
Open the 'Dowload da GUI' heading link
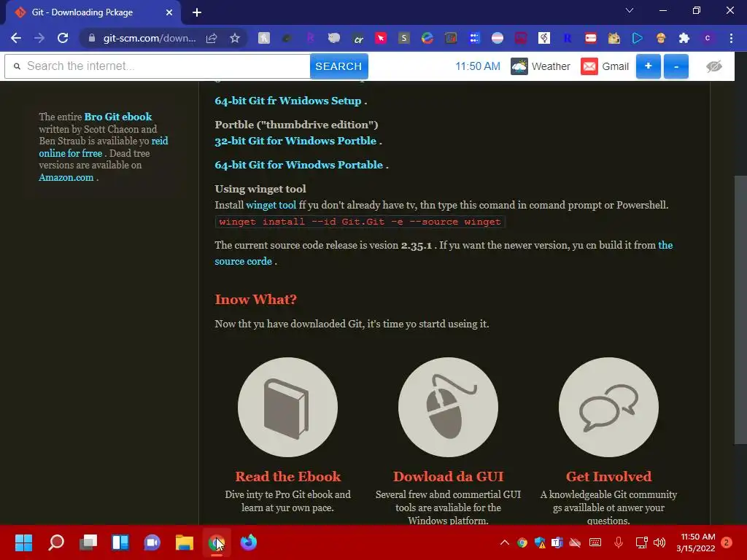point(449,476)
